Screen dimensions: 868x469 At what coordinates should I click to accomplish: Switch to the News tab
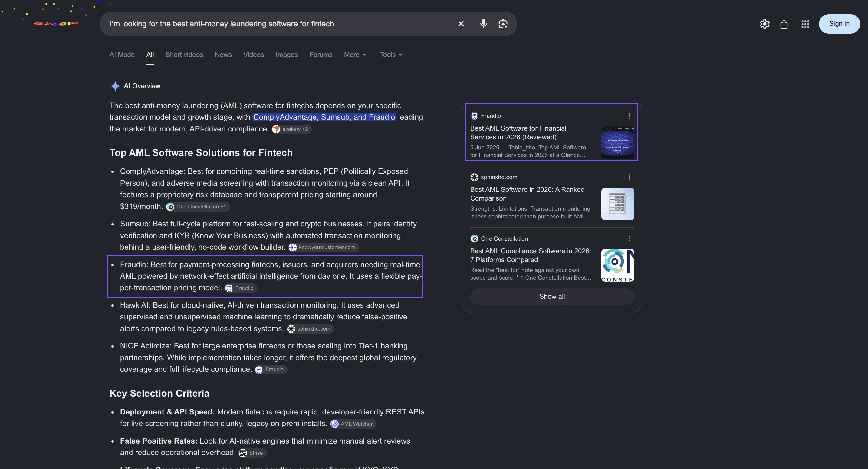(x=223, y=55)
